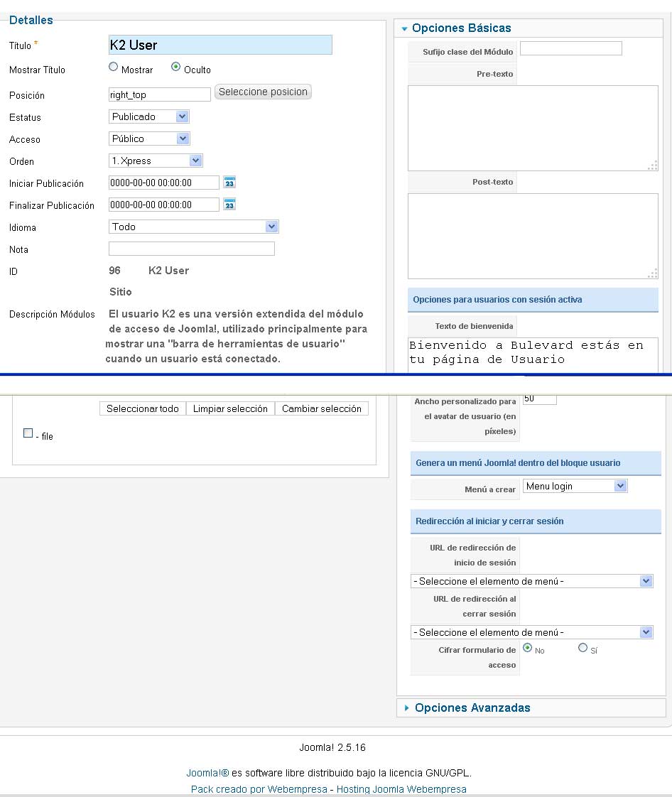
Task: Click the 'Sitio' label text
Action: click(x=121, y=292)
